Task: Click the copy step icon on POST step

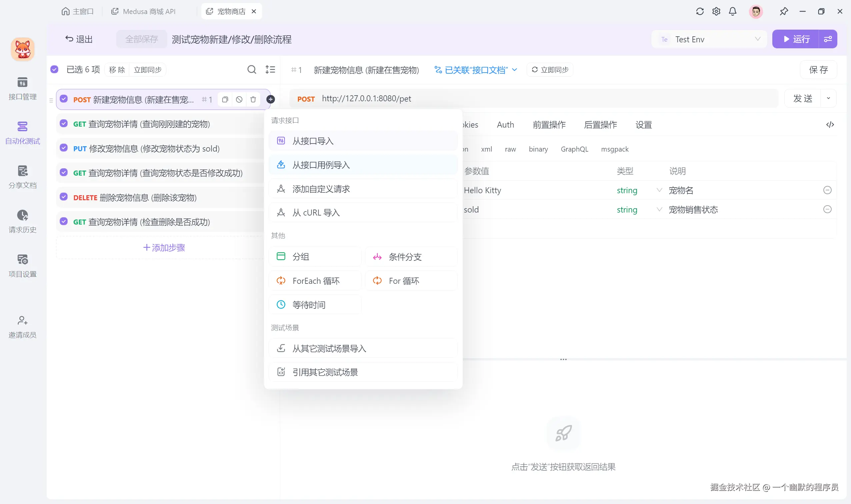Action: (225, 100)
